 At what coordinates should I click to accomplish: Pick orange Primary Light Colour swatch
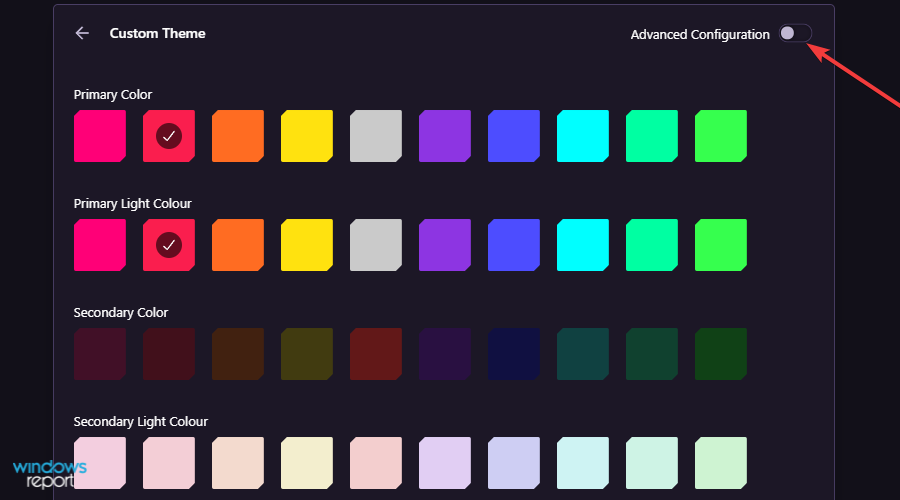[238, 245]
